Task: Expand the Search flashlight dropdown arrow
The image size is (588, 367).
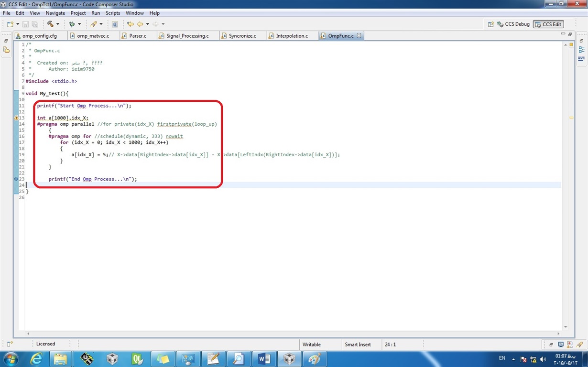Action: pyautogui.click(x=101, y=24)
